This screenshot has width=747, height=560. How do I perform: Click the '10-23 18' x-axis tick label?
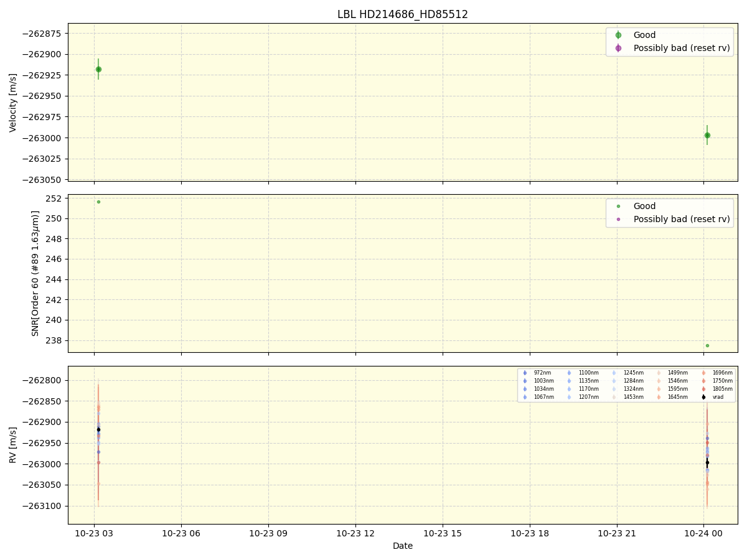(x=530, y=533)
